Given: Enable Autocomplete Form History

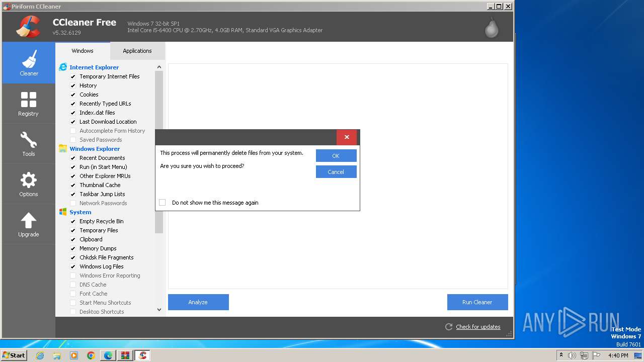Looking at the screenshot, I should click(x=73, y=131).
